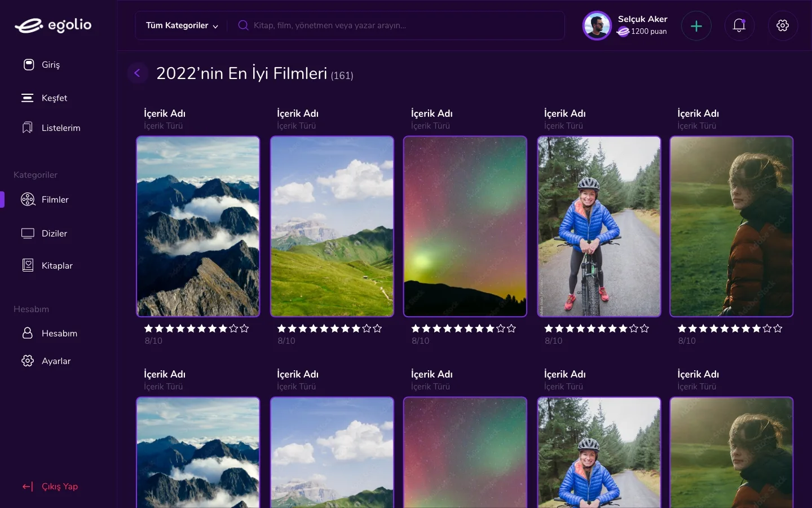Click İçerik Türü above second-row woman in meadow poster
The image size is (812, 508).
point(696,387)
